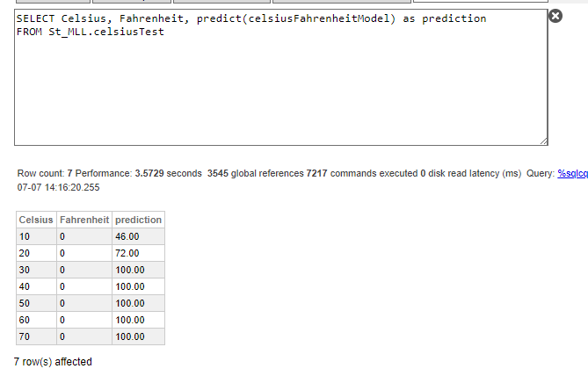
Task: Click the Fahrenheit cell in the Celsius 10 row
Action: point(84,236)
